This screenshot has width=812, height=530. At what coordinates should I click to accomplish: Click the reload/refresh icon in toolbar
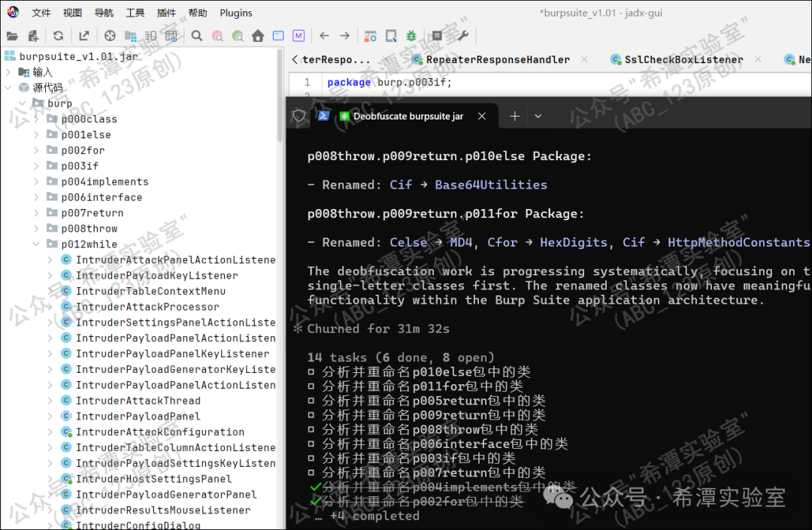tap(58, 36)
